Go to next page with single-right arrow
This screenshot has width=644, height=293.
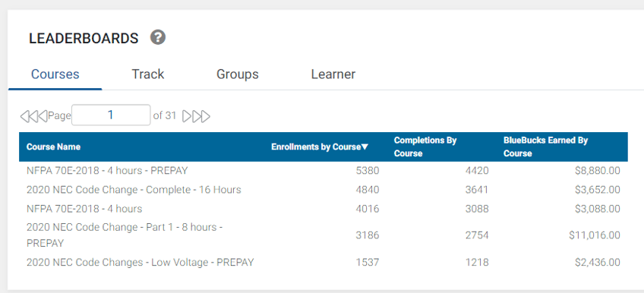coord(187,116)
